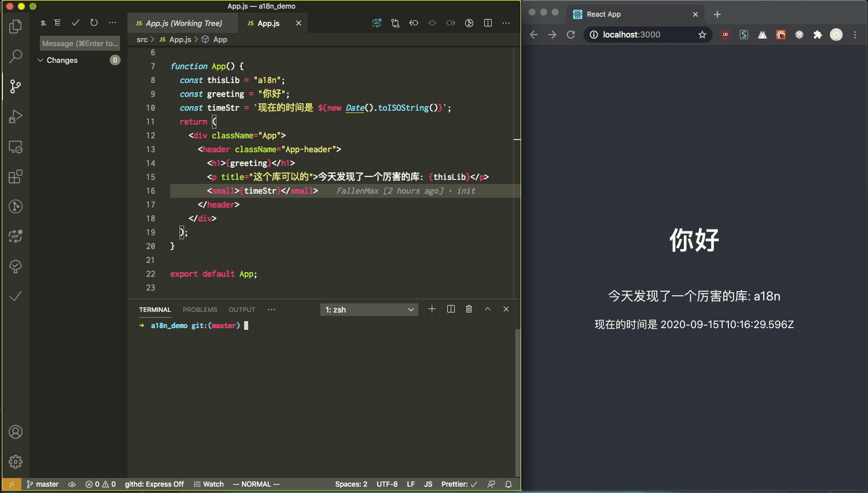
Task: Open the editor's More Actions ellipsis menu
Action: (506, 22)
